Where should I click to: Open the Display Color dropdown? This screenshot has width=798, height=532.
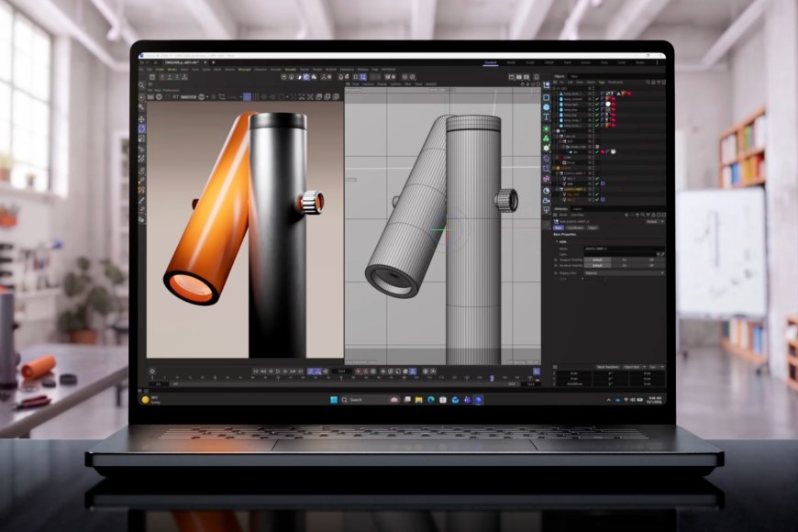pyautogui.click(x=624, y=272)
